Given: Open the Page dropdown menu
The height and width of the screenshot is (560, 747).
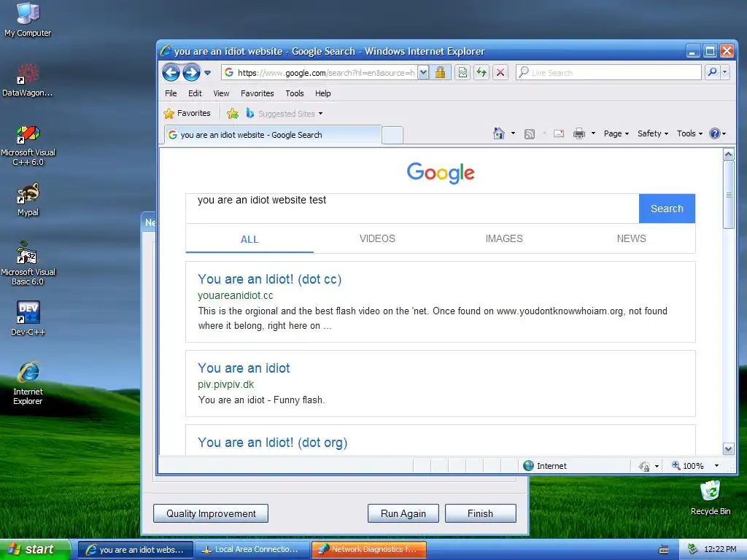Looking at the screenshot, I should [616, 134].
